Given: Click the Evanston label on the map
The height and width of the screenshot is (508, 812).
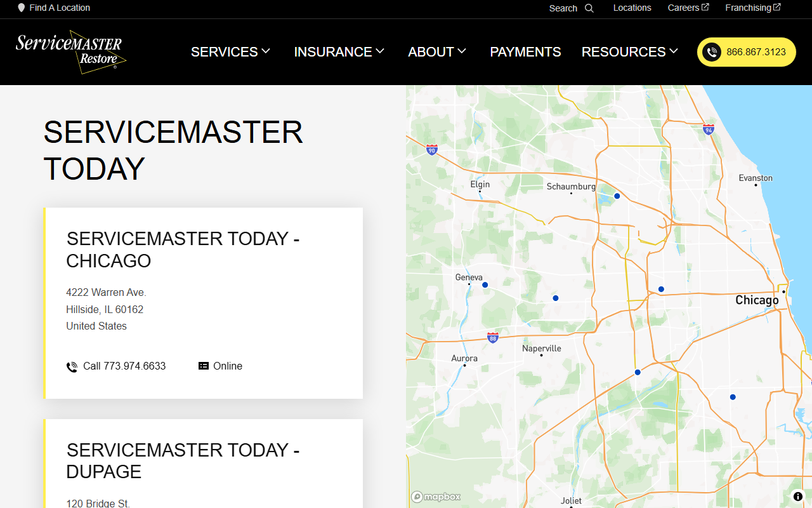Looking at the screenshot, I should point(756,178).
